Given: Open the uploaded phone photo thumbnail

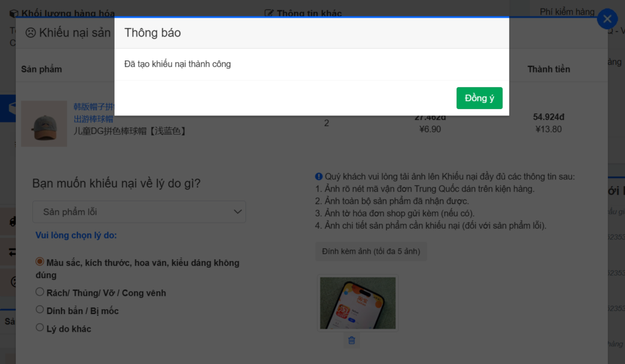Looking at the screenshot, I should 358,303.
